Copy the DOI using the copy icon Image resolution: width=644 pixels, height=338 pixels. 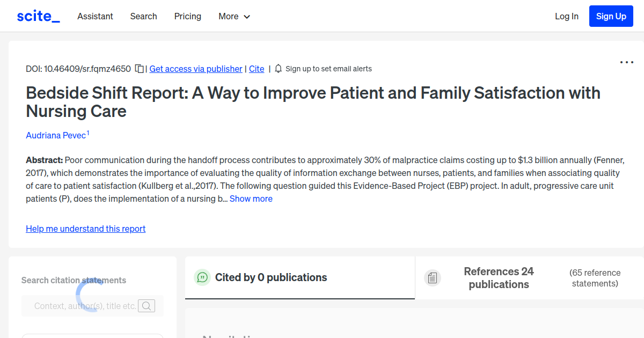point(138,69)
